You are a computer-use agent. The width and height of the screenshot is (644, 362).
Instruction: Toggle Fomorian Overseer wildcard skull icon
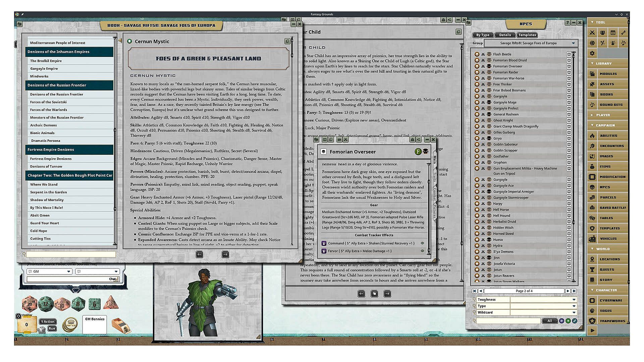pyautogui.click(x=426, y=152)
